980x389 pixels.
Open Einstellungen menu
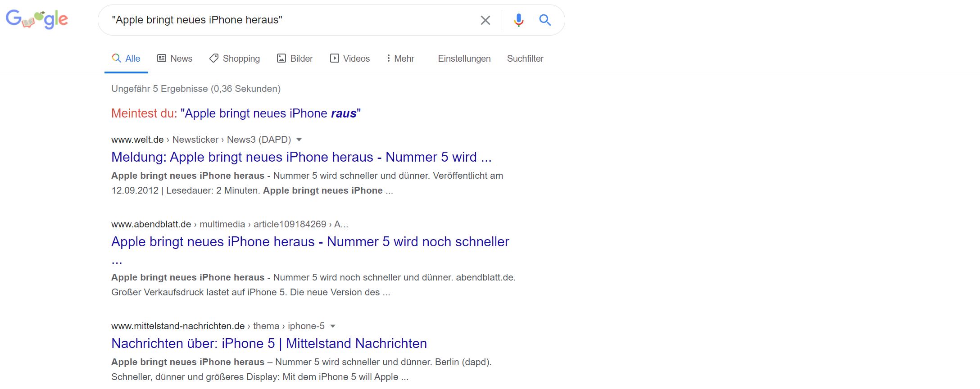pos(464,59)
